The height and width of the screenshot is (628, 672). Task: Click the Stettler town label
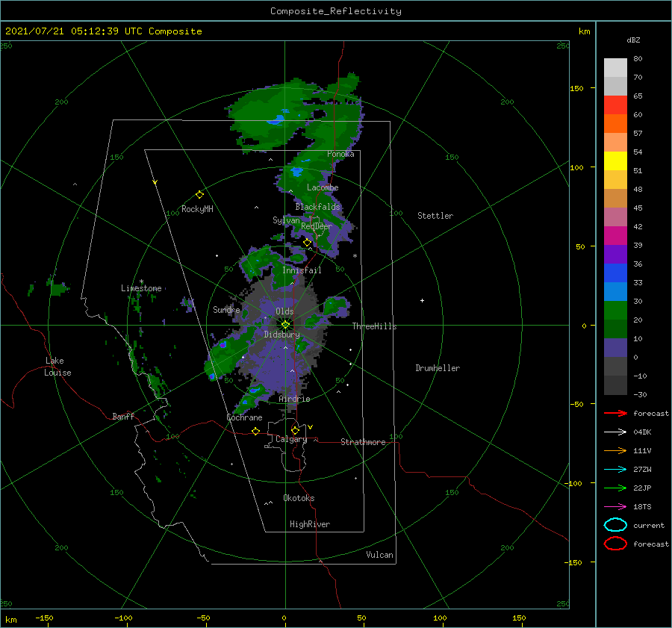tap(435, 216)
